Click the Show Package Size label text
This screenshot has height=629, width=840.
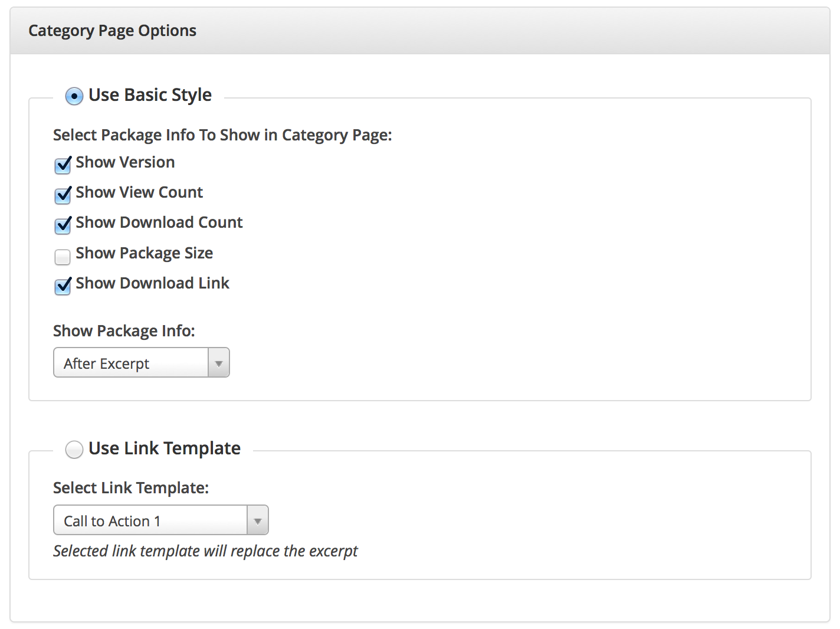click(x=145, y=253)
